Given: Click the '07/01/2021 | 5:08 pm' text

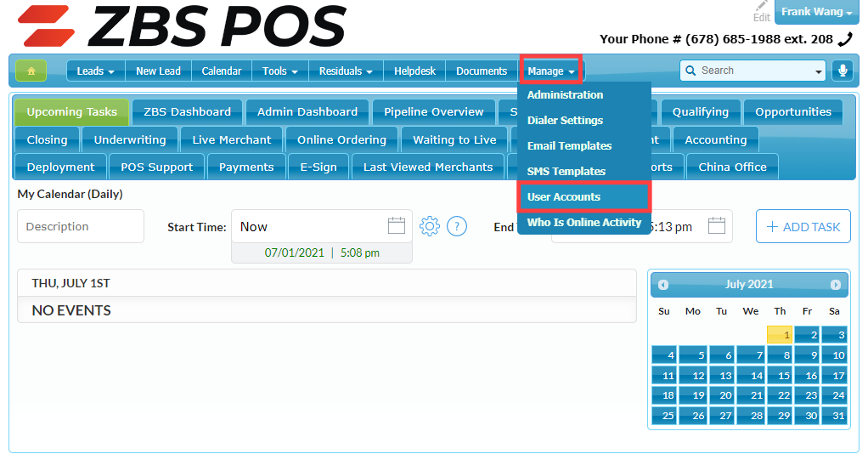Looking at the screenshot, I should coord(322,253).
